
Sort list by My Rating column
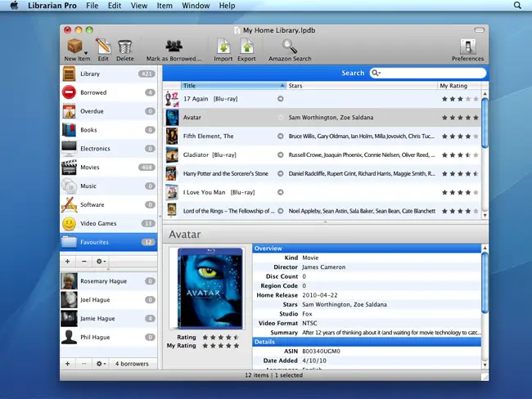[458, 86]
